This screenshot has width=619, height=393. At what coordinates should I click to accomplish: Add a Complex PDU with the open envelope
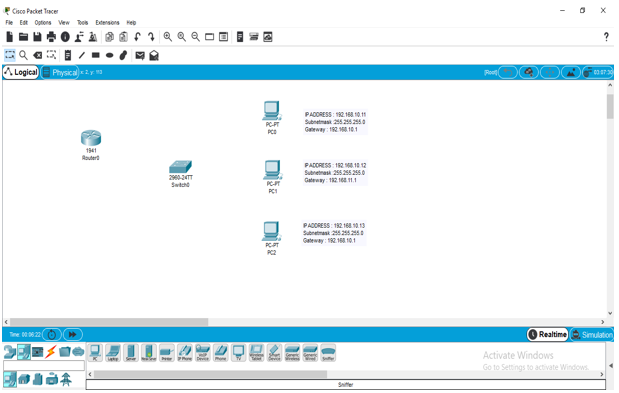tap(154, 55)
